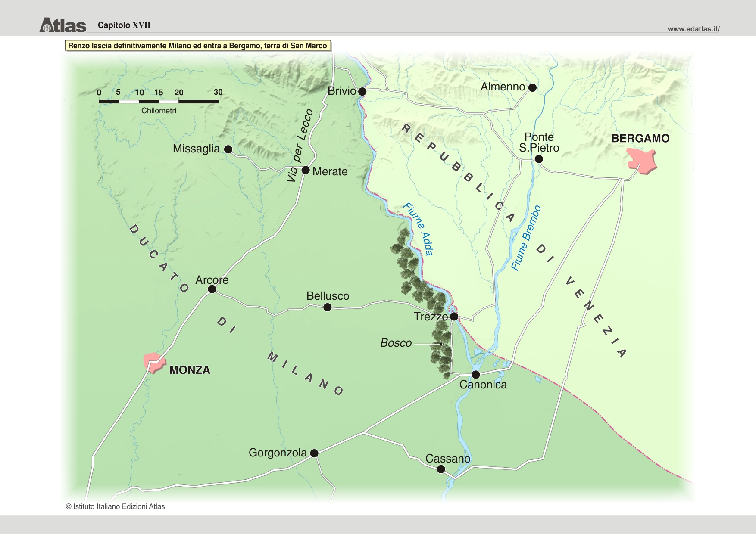Click the Ponte S.Pietro marker dot
The width and height of the screenshot is (756, 534).
coord(539,159)
